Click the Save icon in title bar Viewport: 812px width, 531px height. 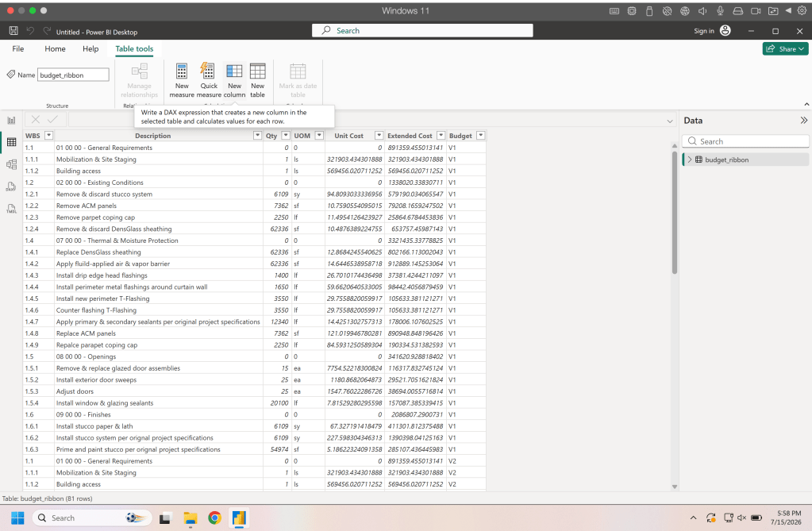tap(13, 31)
